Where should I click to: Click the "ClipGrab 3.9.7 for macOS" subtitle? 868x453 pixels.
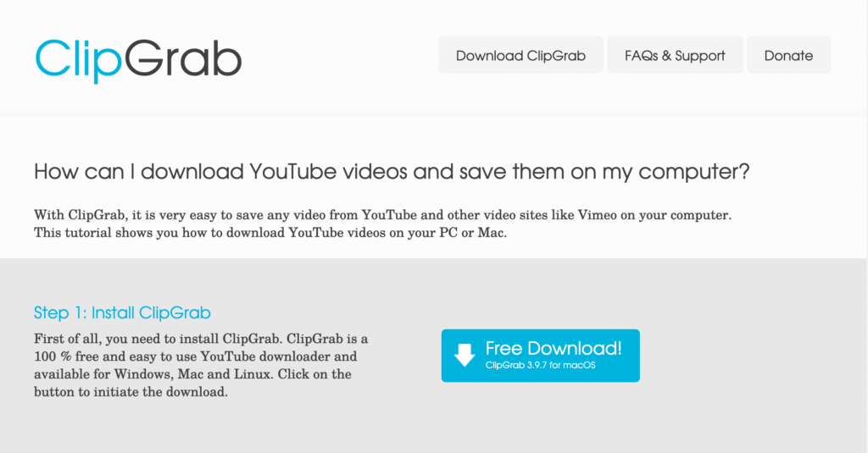(540, 366)
